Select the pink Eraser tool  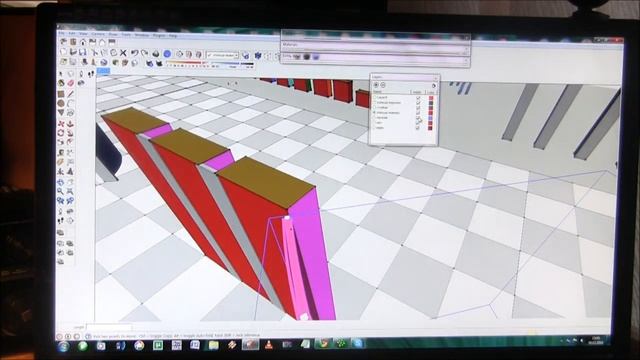coord(71,83)
